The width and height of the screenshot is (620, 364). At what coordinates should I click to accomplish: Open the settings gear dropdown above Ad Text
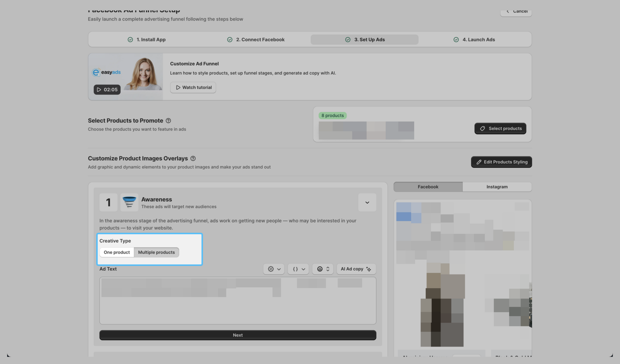coord(274,269)
